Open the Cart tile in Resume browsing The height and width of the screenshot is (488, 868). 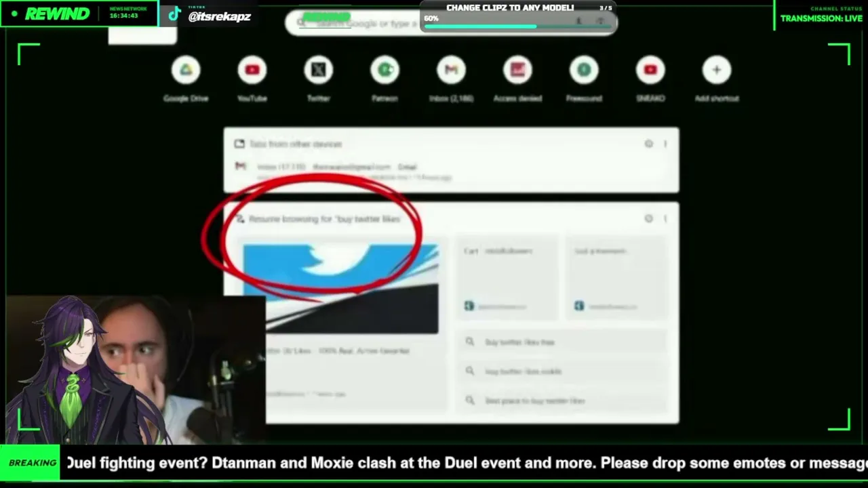tap(507, 279)
